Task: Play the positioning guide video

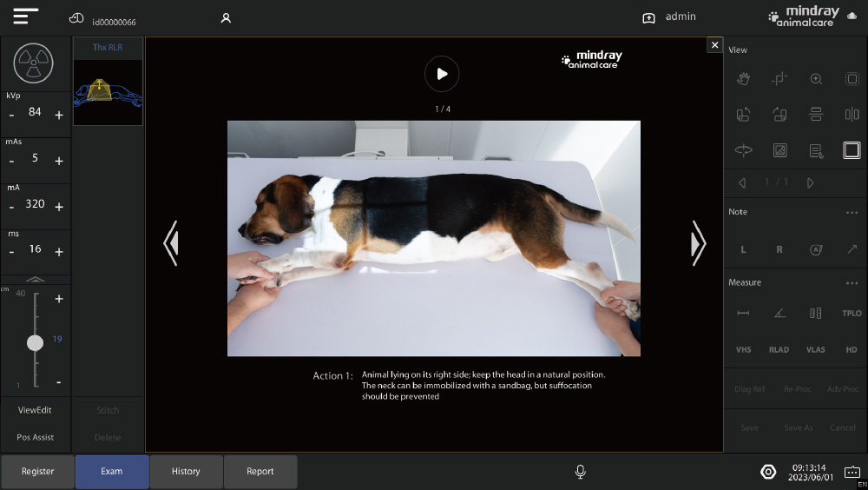Action: pyautogui.click(x=442, y=74)
